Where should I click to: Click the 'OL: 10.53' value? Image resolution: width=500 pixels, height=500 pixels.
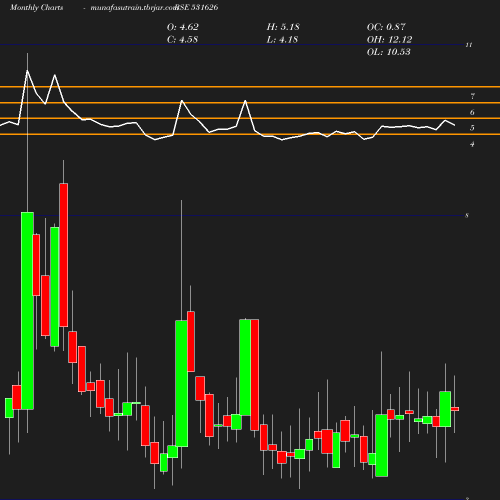click(x=389, y=52)
